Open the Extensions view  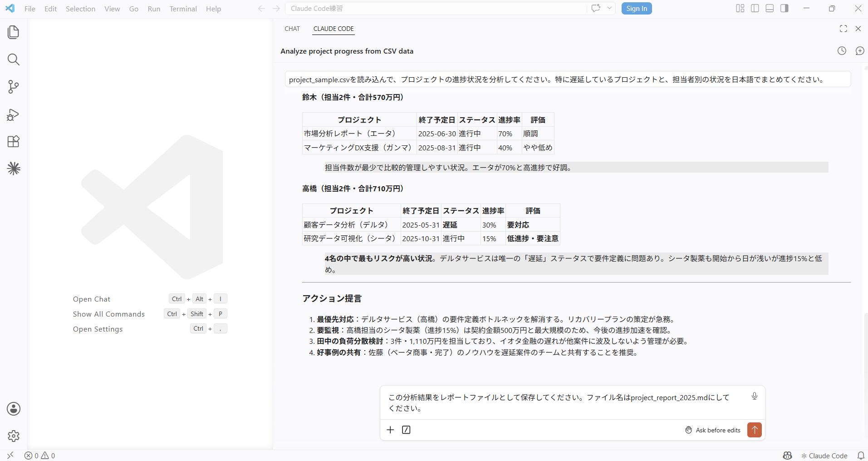(14, 141)
